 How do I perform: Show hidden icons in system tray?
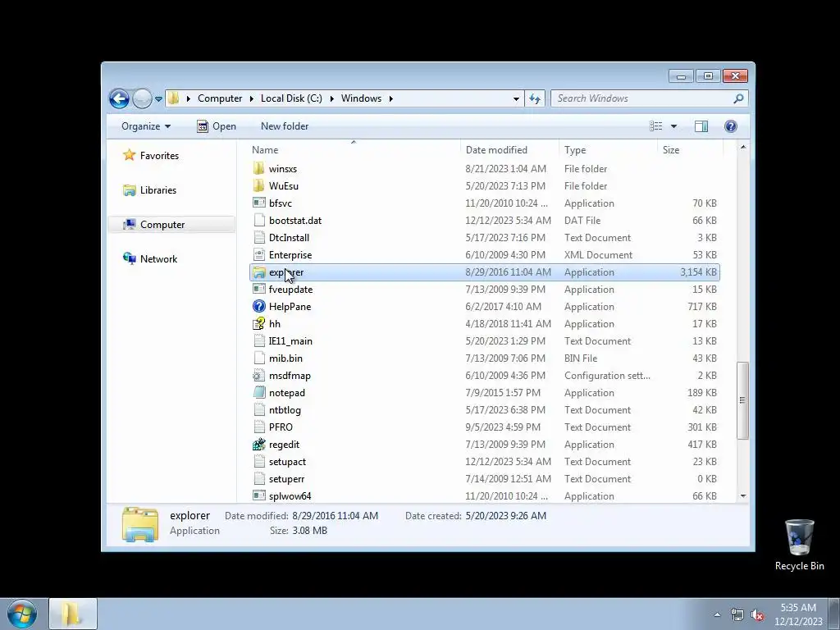717,615
